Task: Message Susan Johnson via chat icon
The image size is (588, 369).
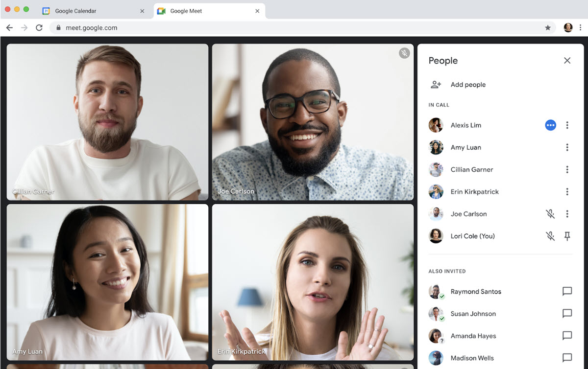Action: [x=567, y=314]
